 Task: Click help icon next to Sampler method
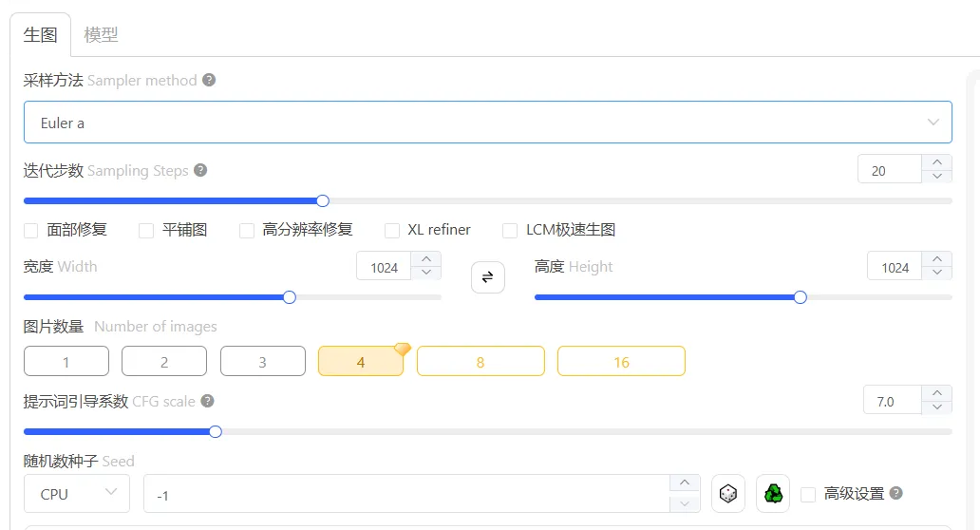tap(209, 81)
